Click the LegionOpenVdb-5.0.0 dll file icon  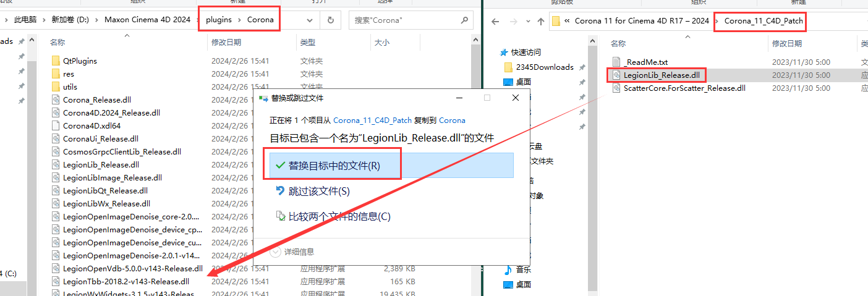coord(56,268)
